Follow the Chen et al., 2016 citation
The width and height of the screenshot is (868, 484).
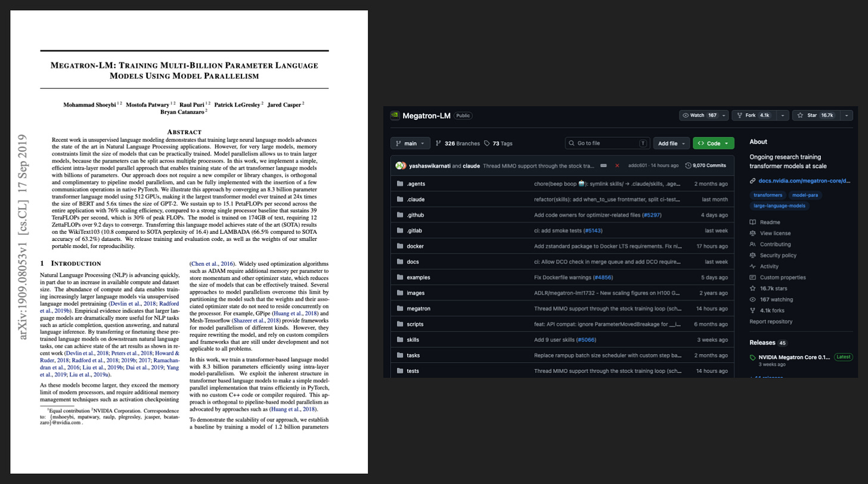212,263
